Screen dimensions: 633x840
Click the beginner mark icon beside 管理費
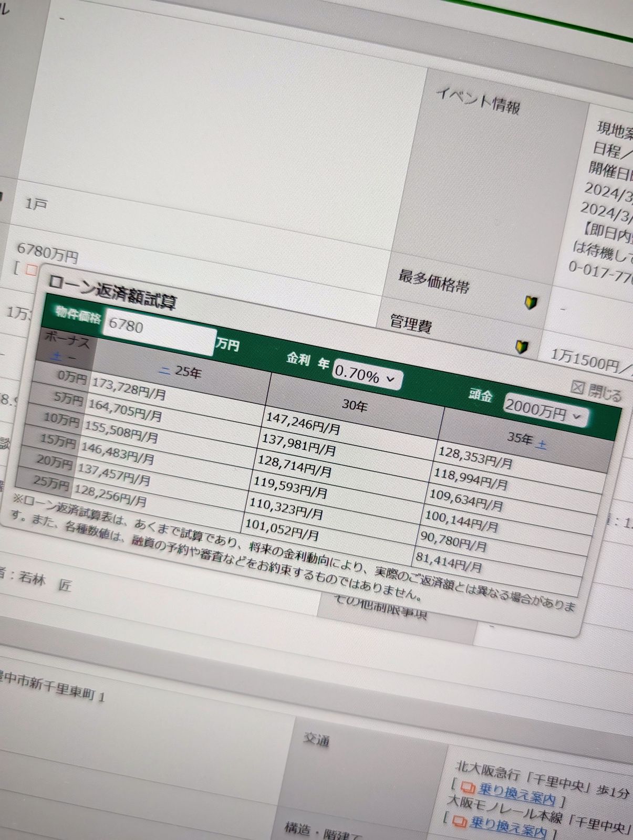tap(521, 347)
